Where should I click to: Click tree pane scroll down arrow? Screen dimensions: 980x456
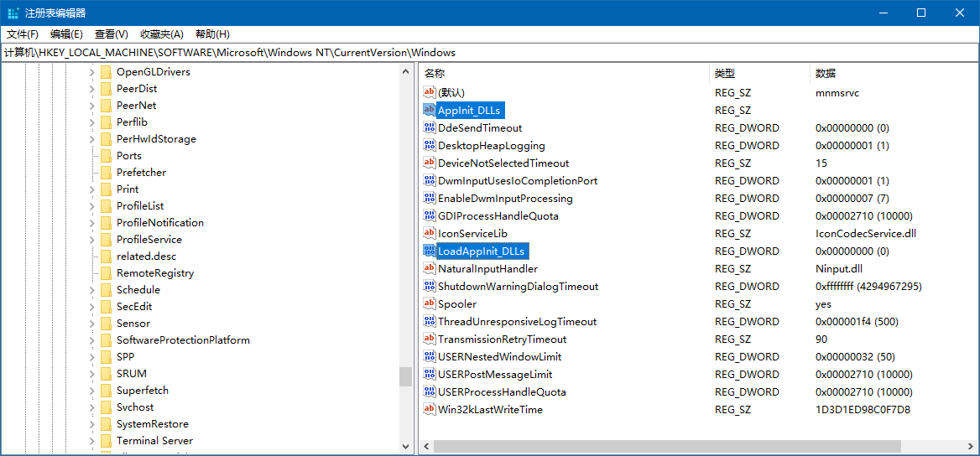click(405, 447)
